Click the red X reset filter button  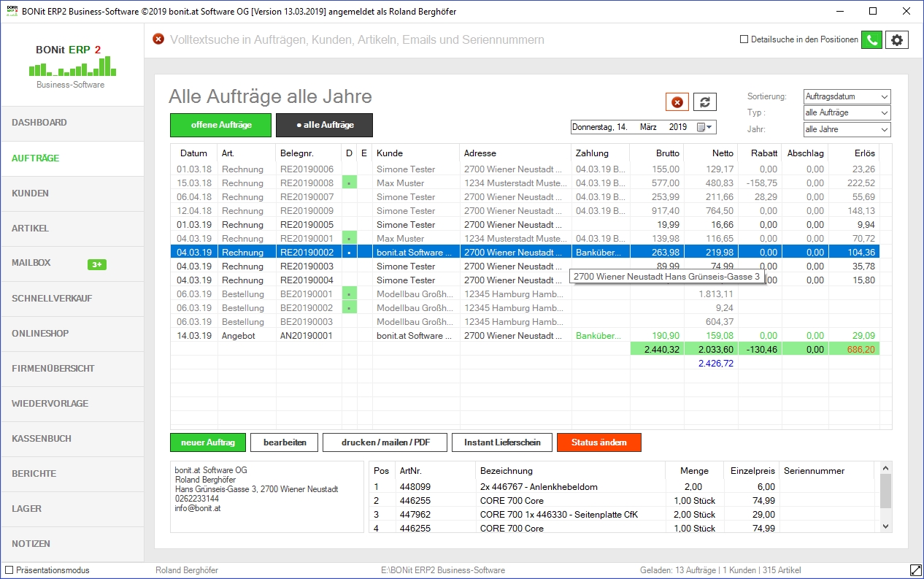click(x=677, y=102)
